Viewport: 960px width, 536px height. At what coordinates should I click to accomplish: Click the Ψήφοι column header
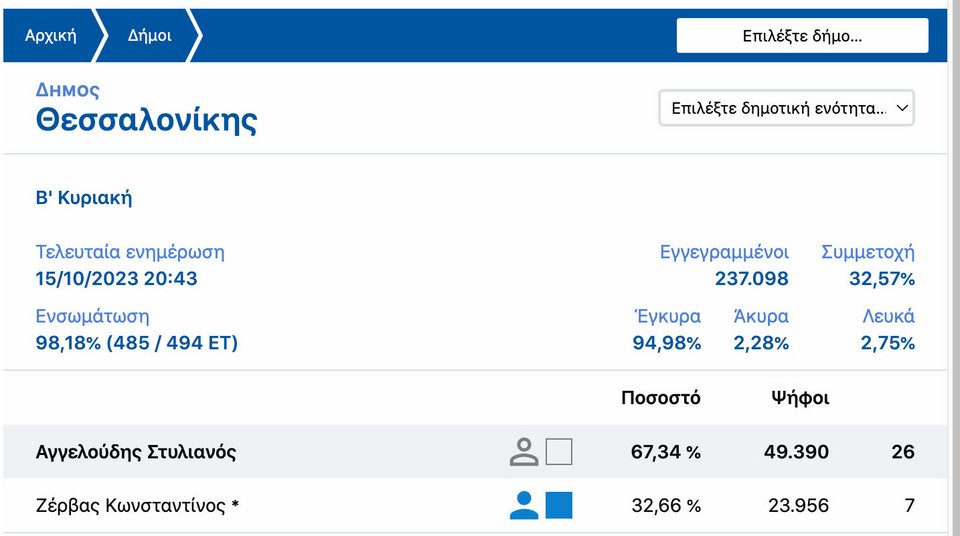coord(799,398)
